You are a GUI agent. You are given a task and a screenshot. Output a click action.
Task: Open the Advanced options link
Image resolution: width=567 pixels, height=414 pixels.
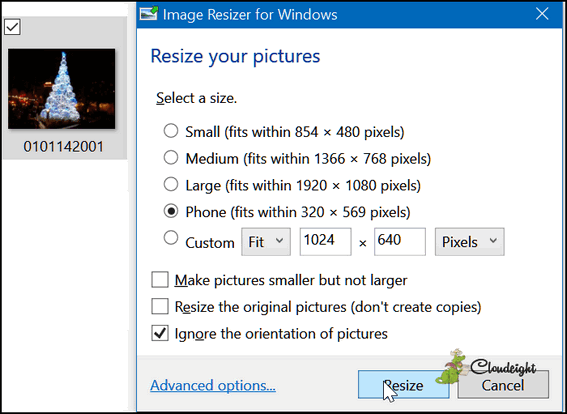[x=213, y=385]
